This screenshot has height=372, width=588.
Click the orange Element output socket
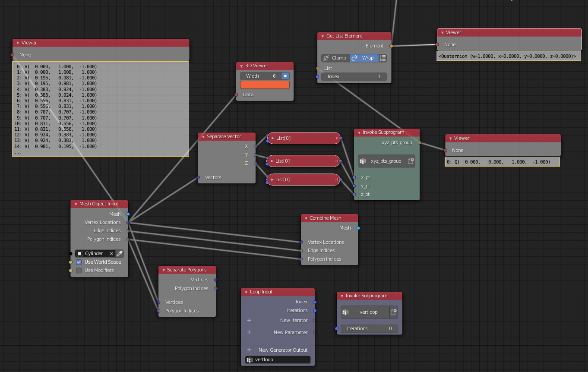[x=391, y=46]
